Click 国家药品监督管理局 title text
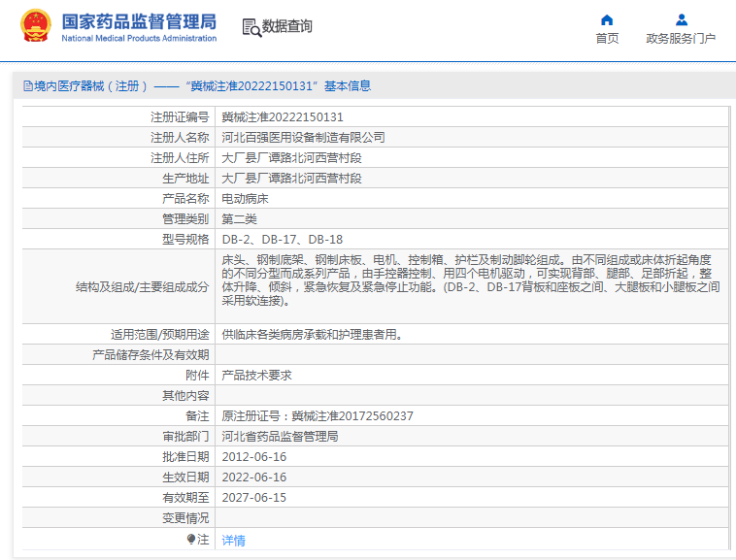 pos(139,21)
